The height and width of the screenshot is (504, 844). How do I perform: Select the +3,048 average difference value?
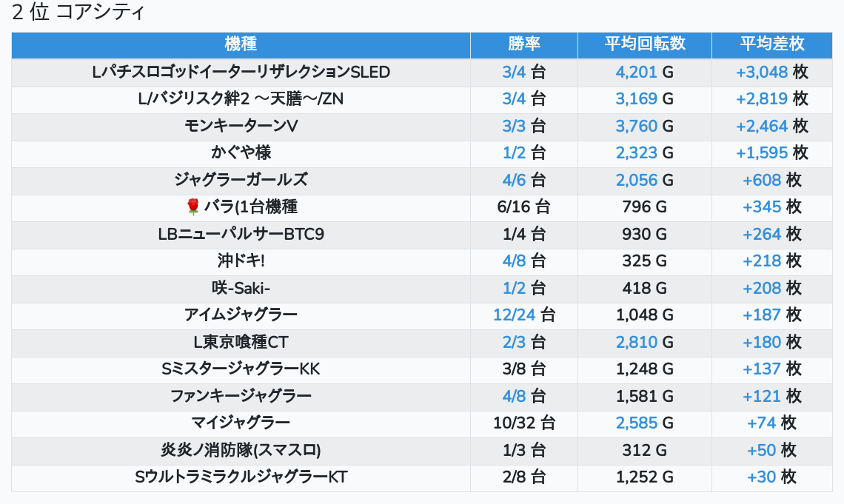coord(762,72)
